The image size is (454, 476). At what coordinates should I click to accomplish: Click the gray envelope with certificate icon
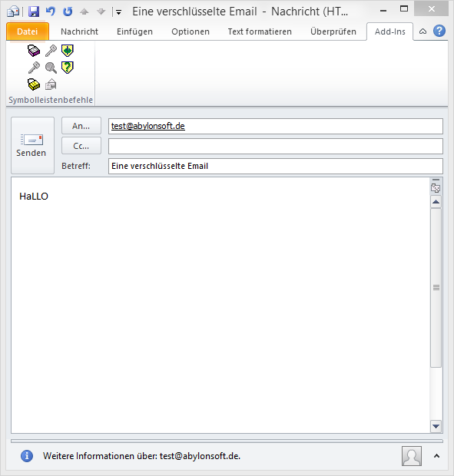pyautogui.click(x=51, y=84)
